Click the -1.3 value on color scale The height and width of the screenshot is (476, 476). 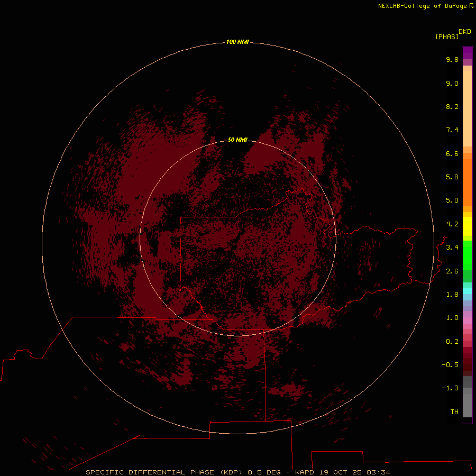point(450,388)
